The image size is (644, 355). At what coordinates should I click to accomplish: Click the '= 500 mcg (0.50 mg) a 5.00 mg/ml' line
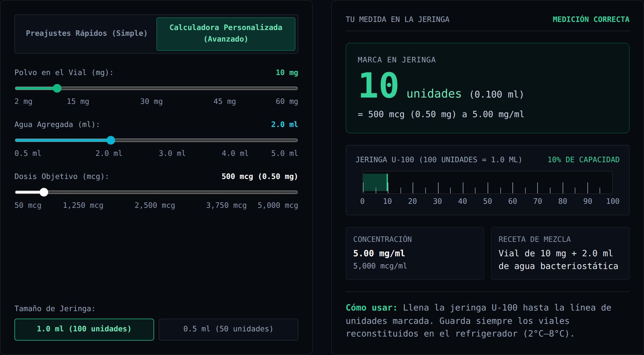click(x=441, y=114)
